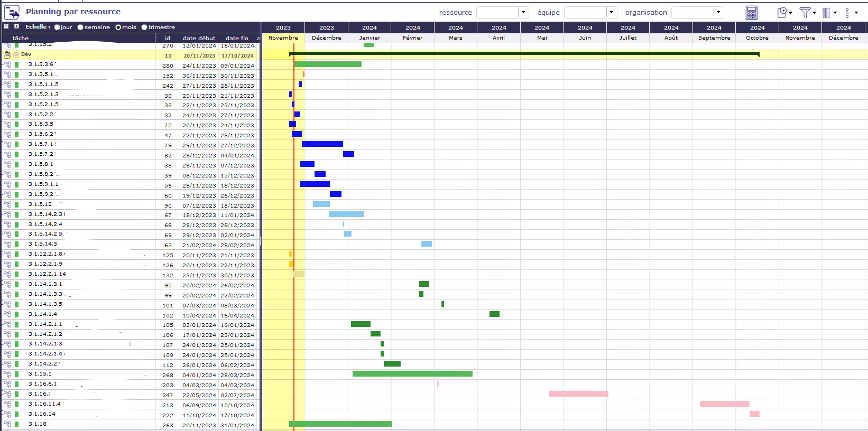Set the scale to semaine
This screenshot has height=431, width=868.
coord(80,27)
